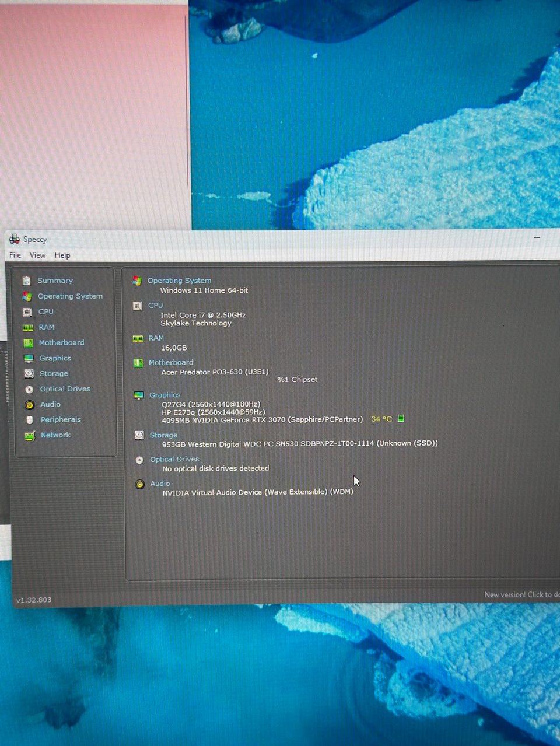560x746 pixels.
Task: View Peripherals in the sidebar
Action: click(x=61, y=419)
